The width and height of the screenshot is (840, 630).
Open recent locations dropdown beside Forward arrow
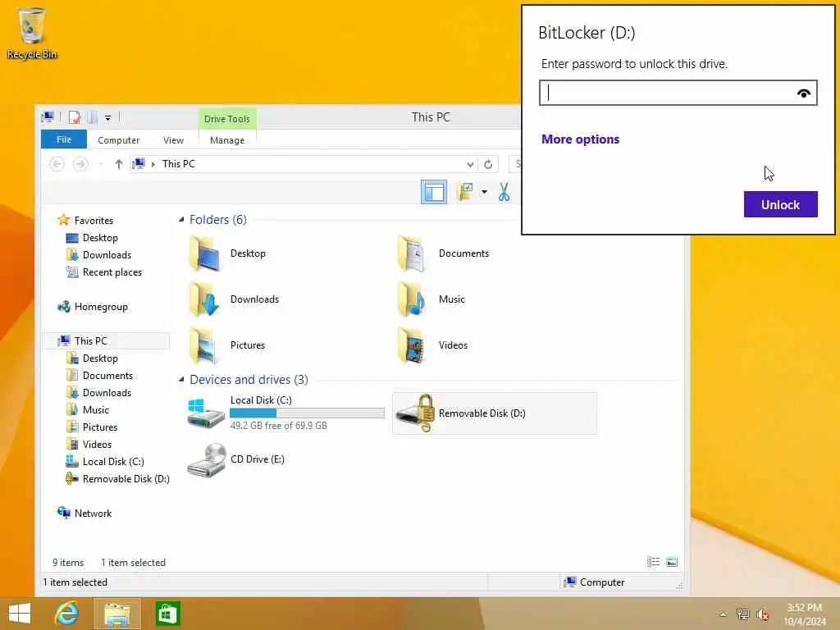(101, 164)
